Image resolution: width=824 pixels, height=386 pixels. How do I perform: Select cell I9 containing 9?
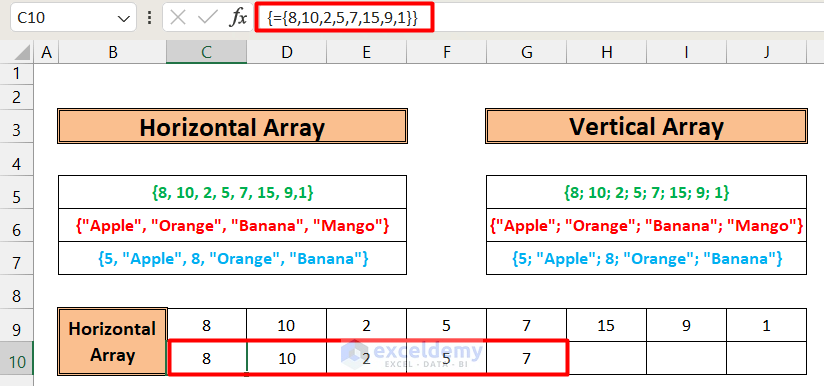tap(686, 326)
